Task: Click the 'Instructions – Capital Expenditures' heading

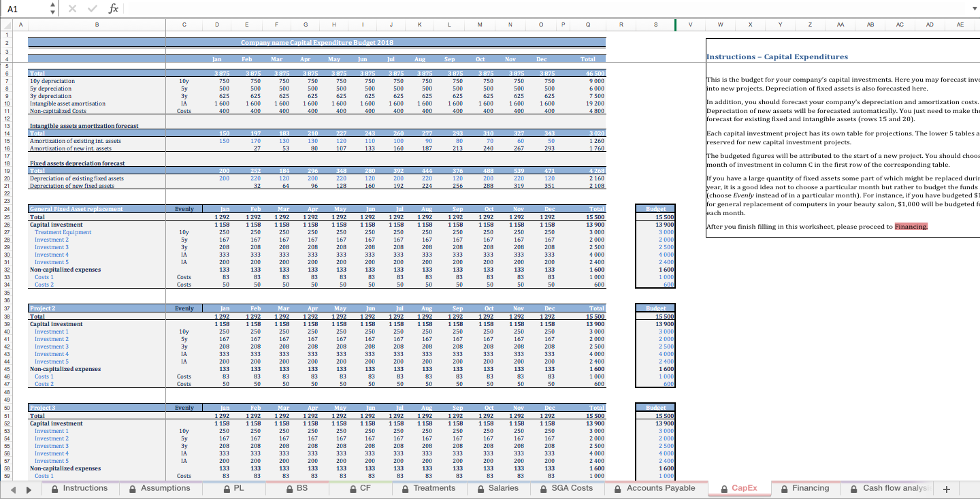Action: pos(777,57)
